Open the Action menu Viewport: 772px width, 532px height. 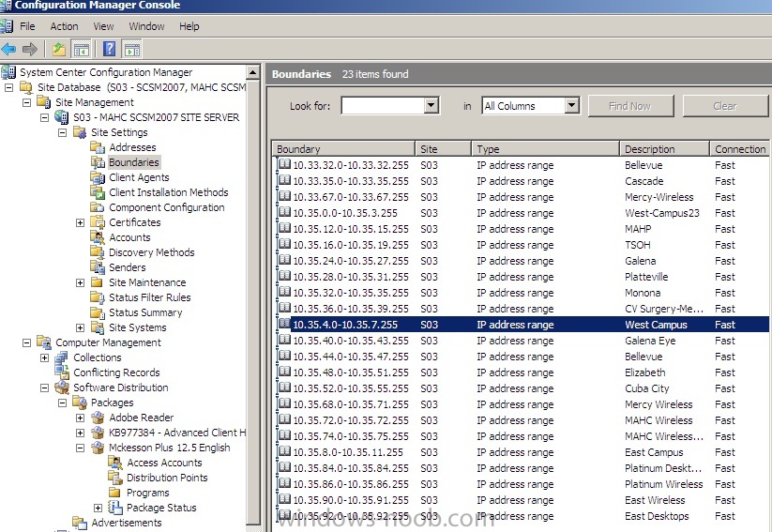point(64,26)
